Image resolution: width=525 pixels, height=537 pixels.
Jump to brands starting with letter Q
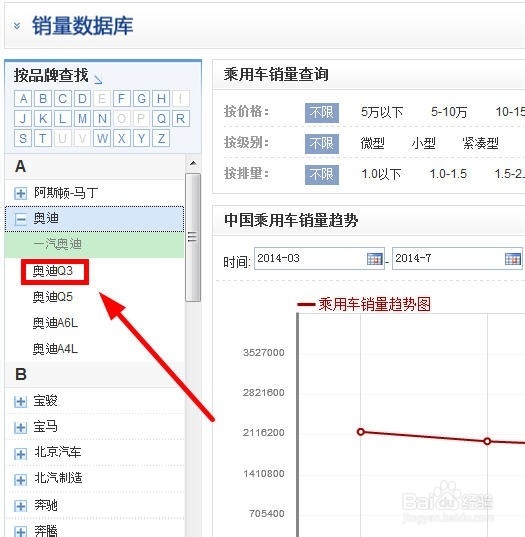point(161,118)
